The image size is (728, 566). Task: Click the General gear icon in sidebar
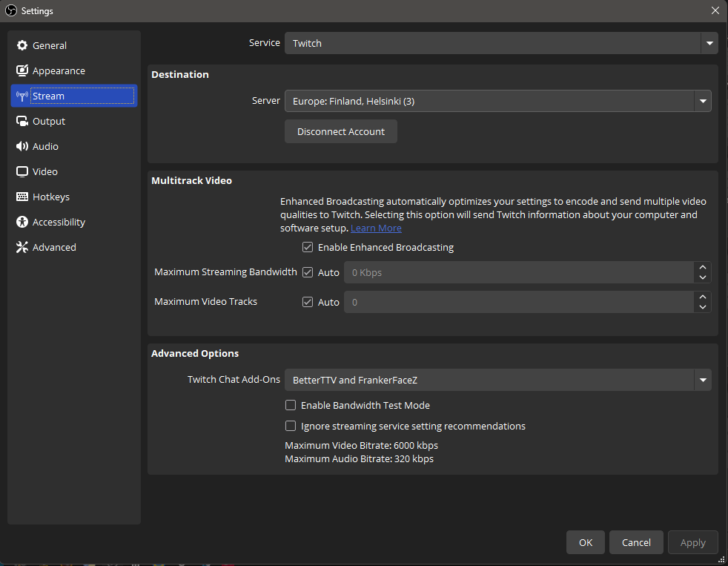(x=21, y=45)
